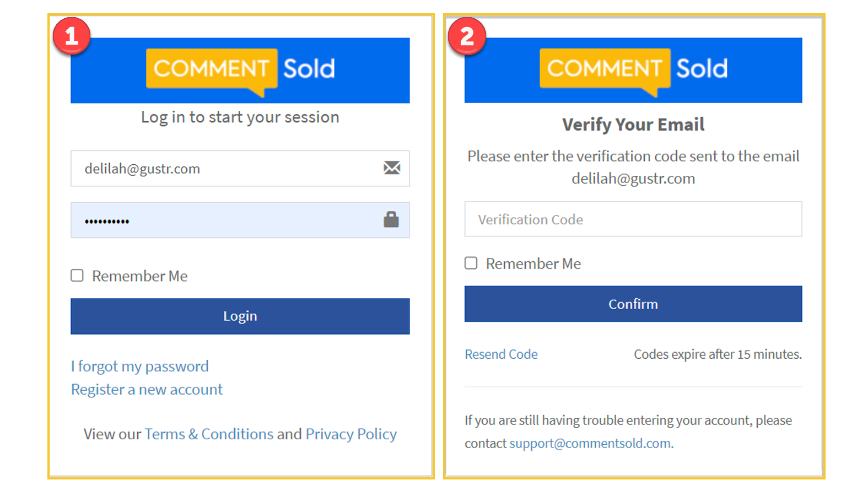The height and width of the screenshot is (496, 868).
Task: Select the Verification Code input box
Action: click(x=633, y=219)
